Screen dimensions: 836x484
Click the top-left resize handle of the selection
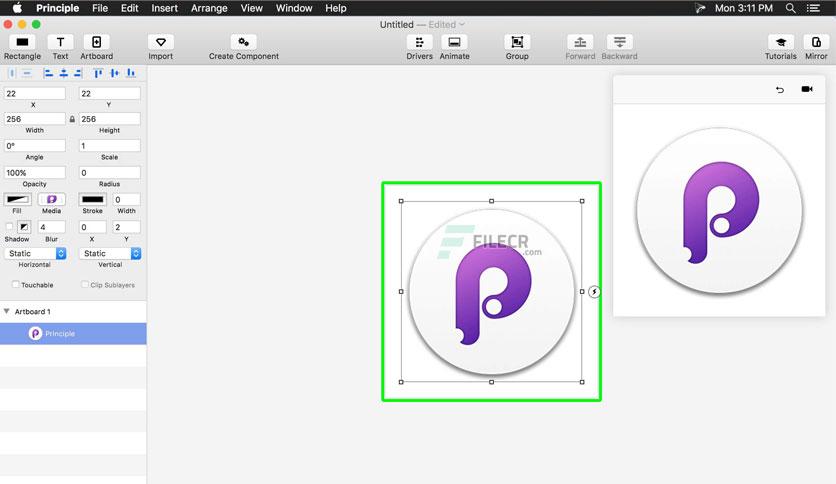401,201
